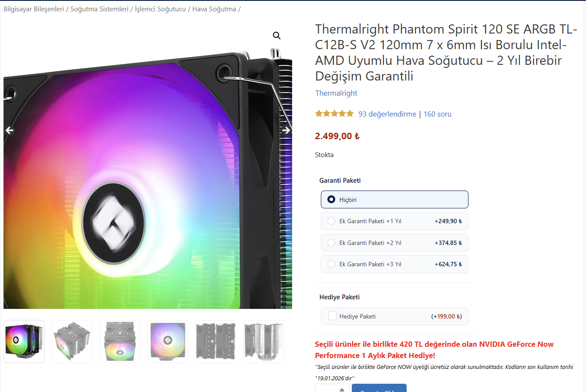Pick Ek Garanti Paketi +3 Yıl option
Viewport: 586px width, 392px height.
(x=394, y=264)
